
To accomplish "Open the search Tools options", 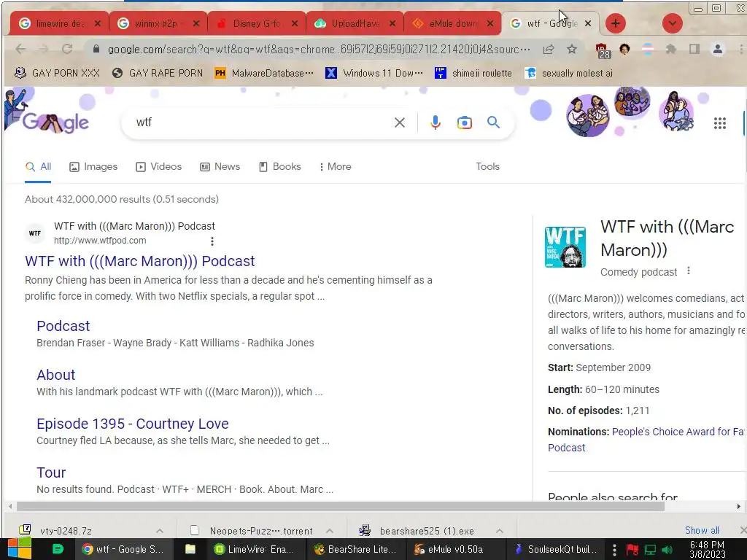I will [x=487, y=167].
